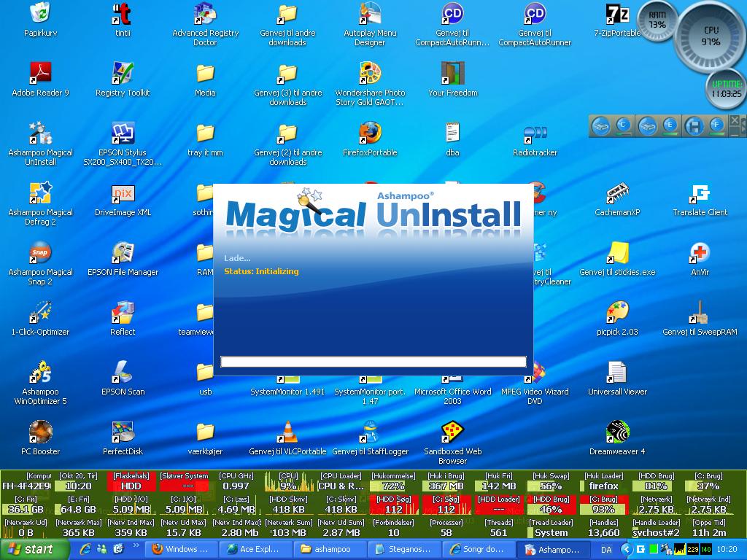Click the C drive button in the drive widget
The image size is (747, 560).
point(623,125)
